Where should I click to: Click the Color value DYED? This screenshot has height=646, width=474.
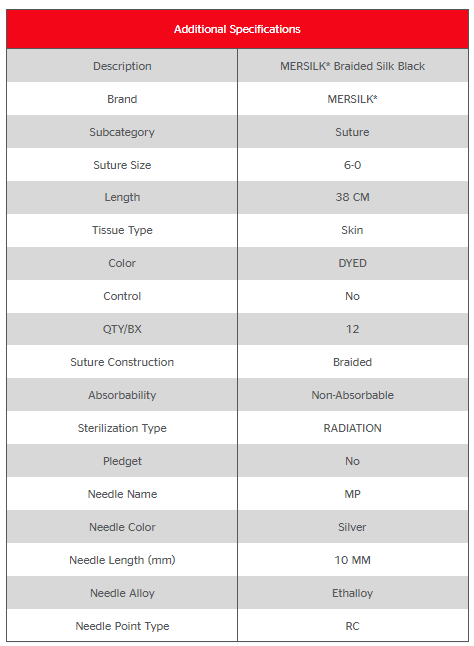(353, 263)
